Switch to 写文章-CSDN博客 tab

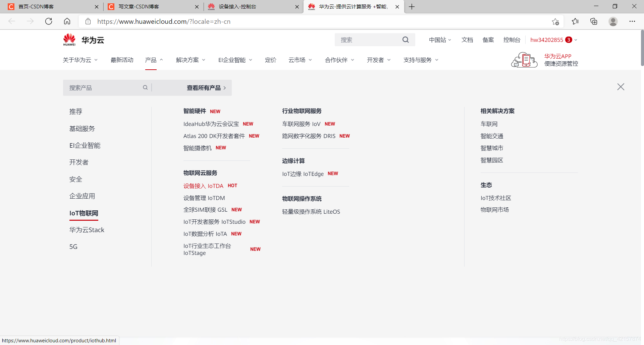[x=153, y=7]
